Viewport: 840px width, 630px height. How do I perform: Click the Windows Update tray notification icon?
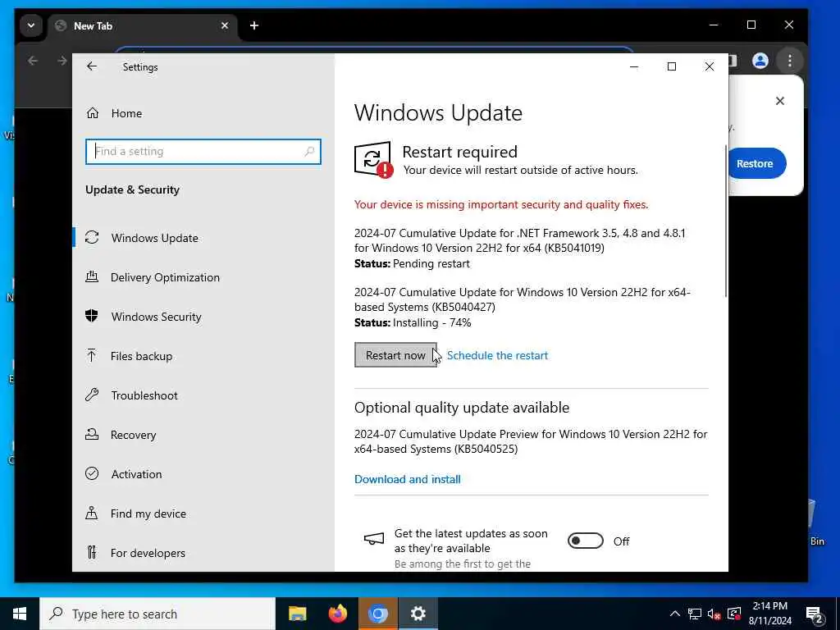coord(734,614)
